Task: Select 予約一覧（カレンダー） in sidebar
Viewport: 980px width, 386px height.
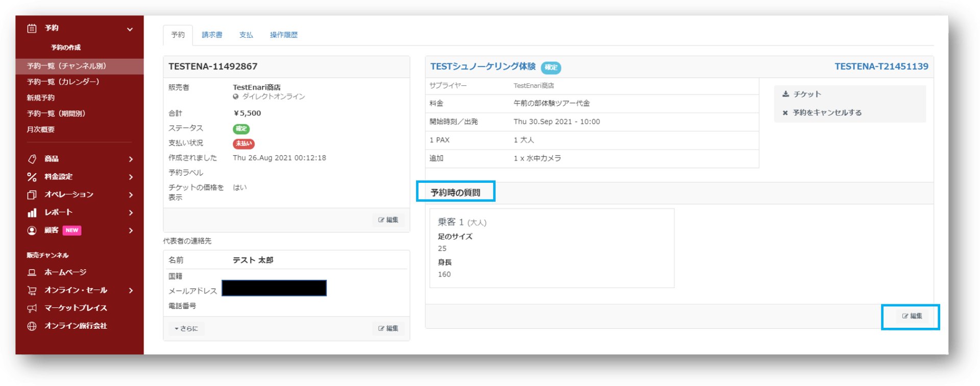Action: click(63, 82)
